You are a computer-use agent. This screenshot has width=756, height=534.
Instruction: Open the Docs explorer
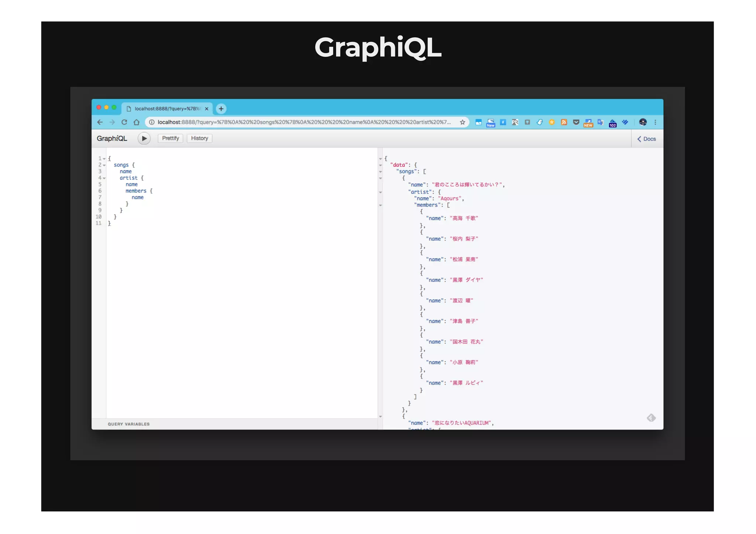click(647, 139)
